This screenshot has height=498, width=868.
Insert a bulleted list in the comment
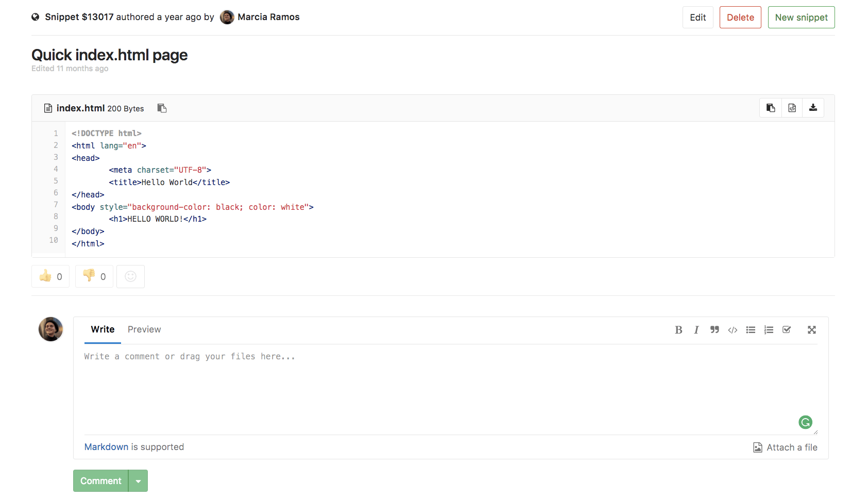click(751, 330)
